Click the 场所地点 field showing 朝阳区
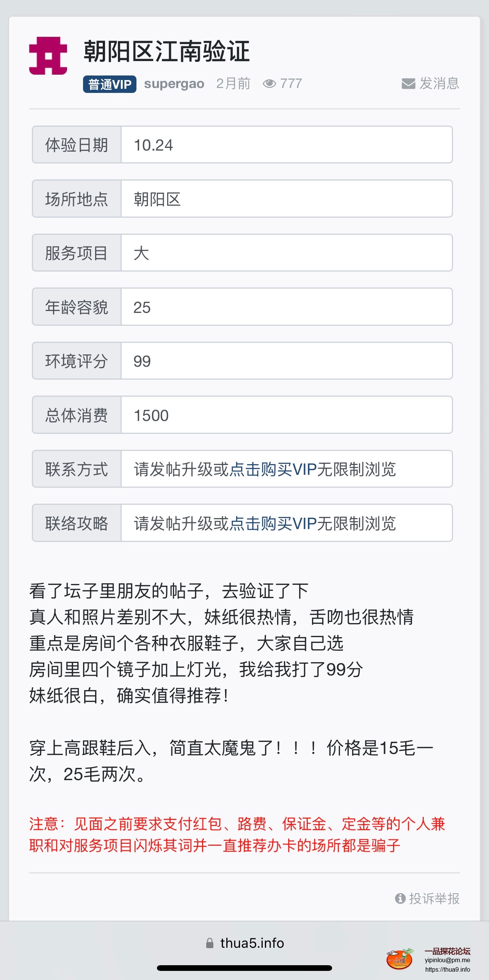This screenshot has height=980, width=489. [x=286, y=199]
